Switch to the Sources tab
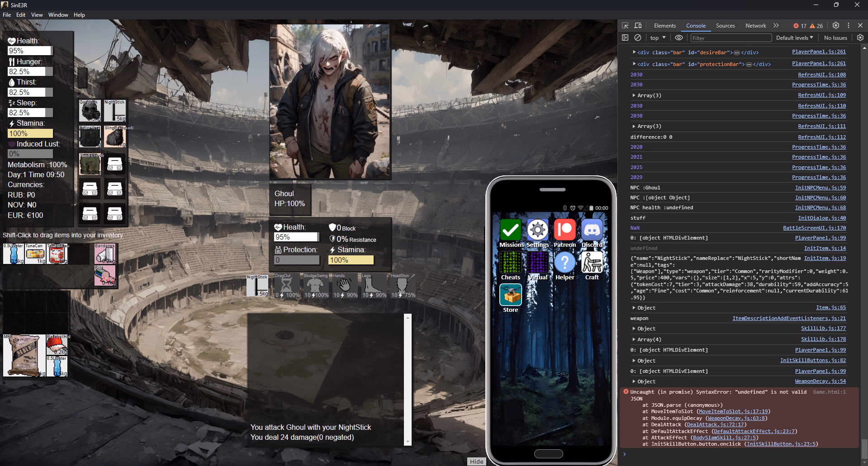This screenshot has height=466, width=868. tap(726, 26)
